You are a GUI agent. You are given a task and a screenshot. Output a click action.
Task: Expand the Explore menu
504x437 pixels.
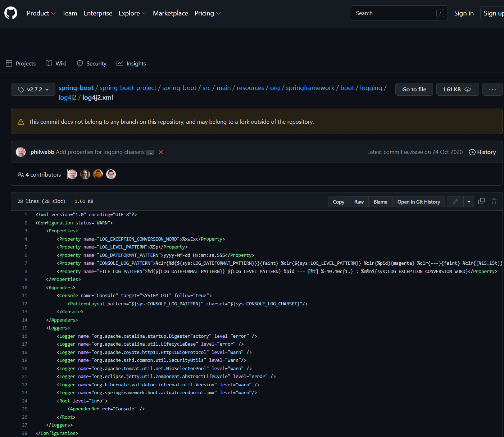pos(132,13)
